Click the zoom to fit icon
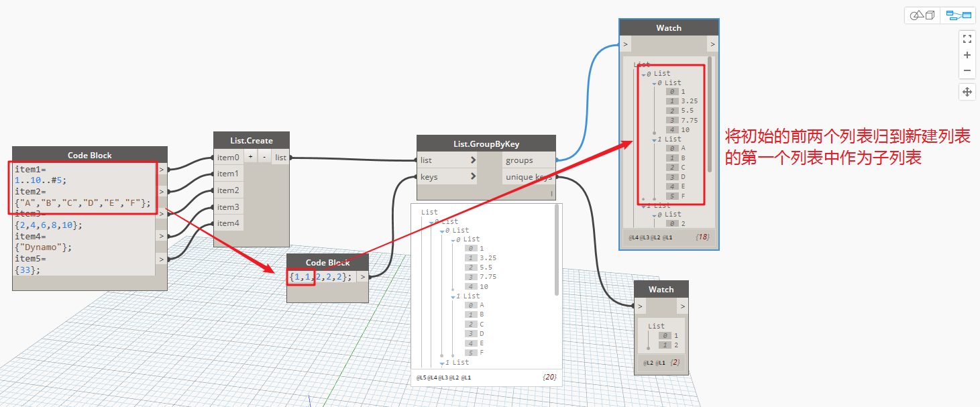The width and height of the screenshot is (980, 407). tap(967, 39)
